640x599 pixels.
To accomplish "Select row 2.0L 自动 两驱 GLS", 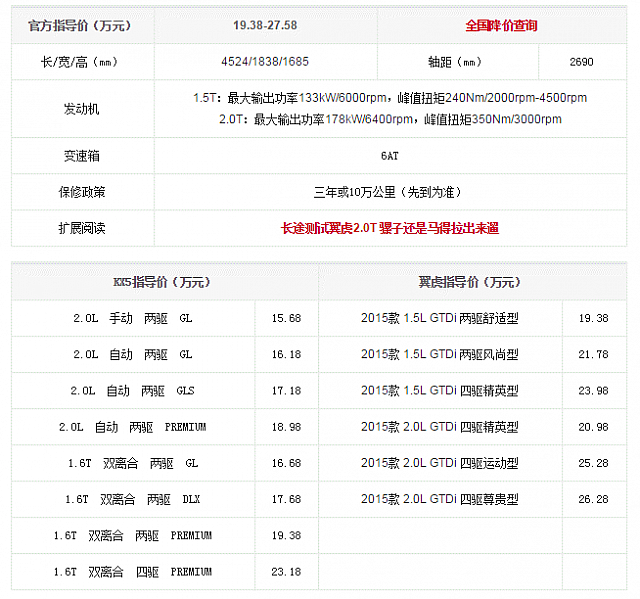I will point(133,391).
